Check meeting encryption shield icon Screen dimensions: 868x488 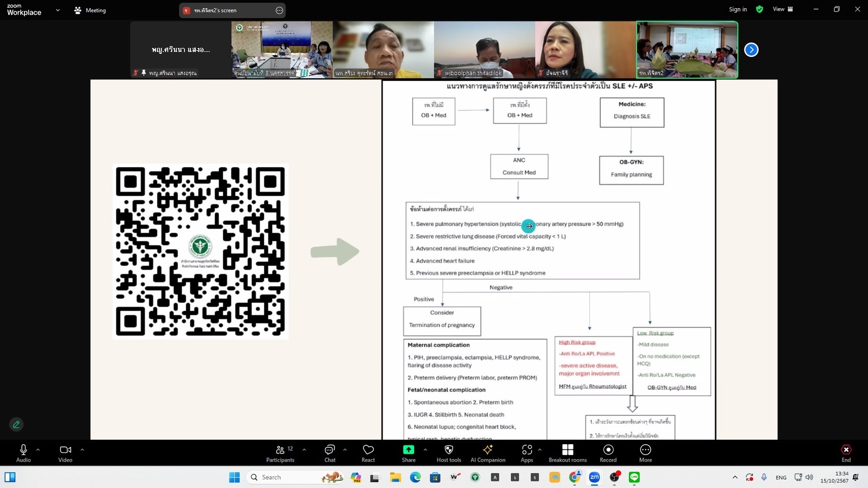(x=760, y=9)
